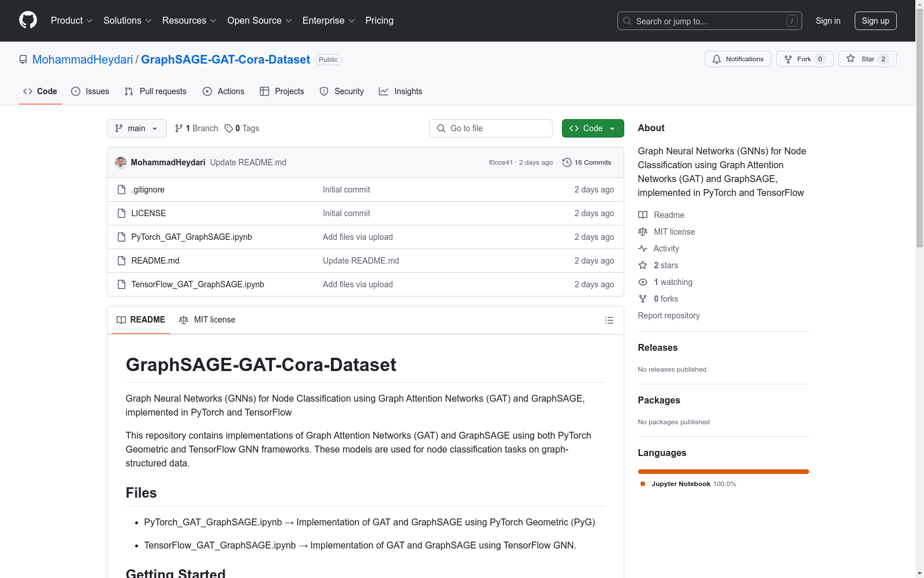
Task: Click the Sign up button
Action: (x=875, y=21)
